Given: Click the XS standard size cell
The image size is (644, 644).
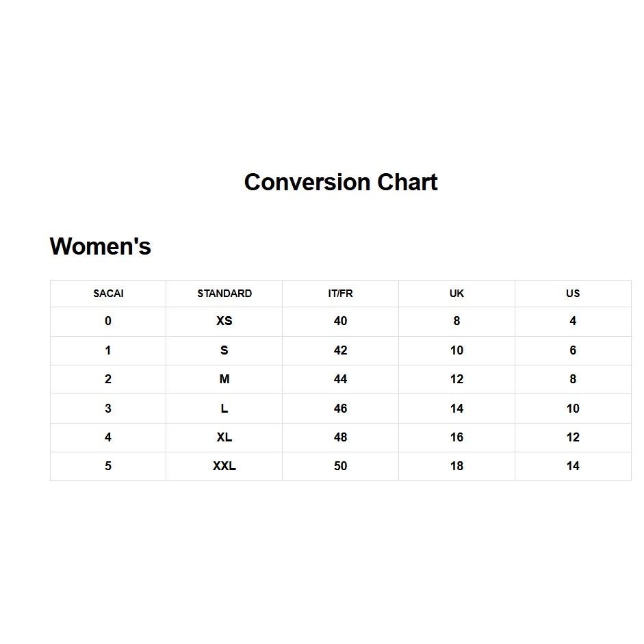Looking at the screenshot, I should 224,321.
